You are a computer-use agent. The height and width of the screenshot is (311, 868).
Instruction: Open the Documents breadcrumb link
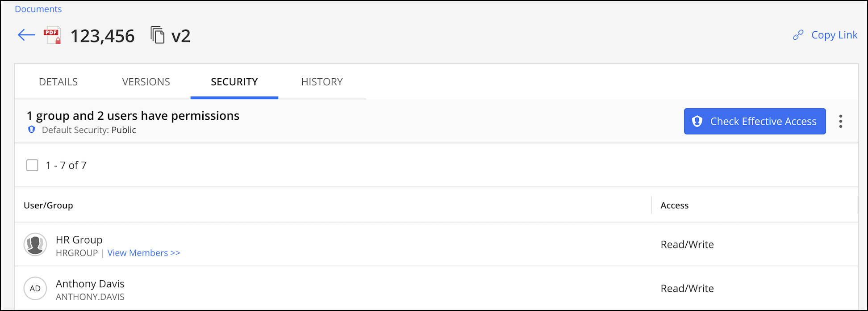tap(38, 9)
